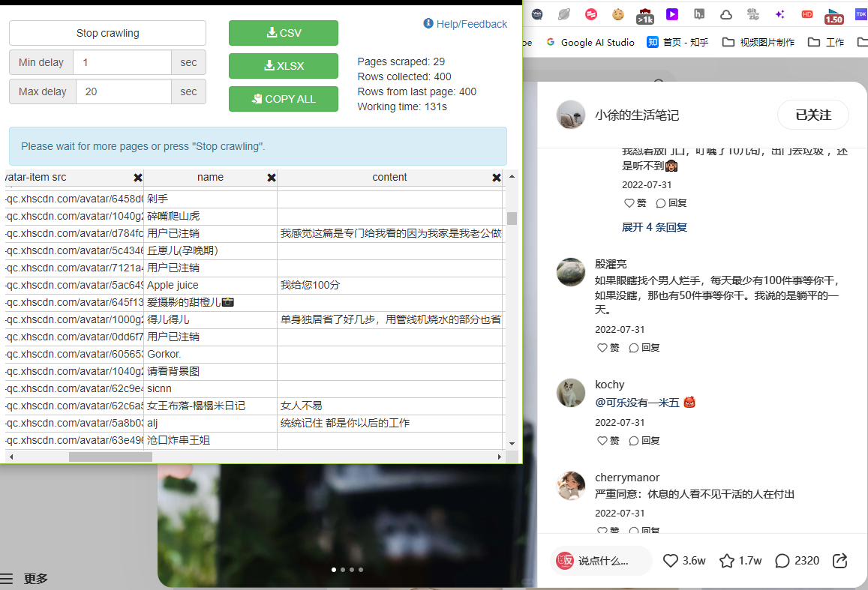Screen dimensions: 868x590
Task: Click the share icon beside comment count
Action: 840,561
